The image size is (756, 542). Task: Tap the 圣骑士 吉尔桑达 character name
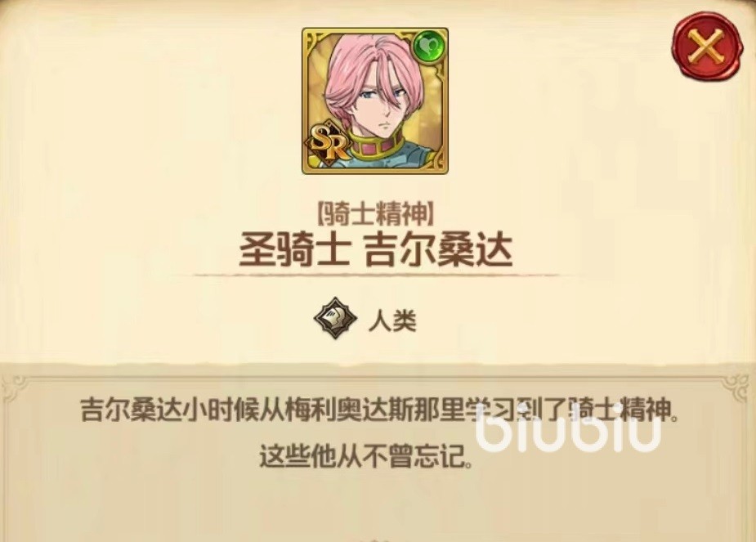click(x=375, y=249)
